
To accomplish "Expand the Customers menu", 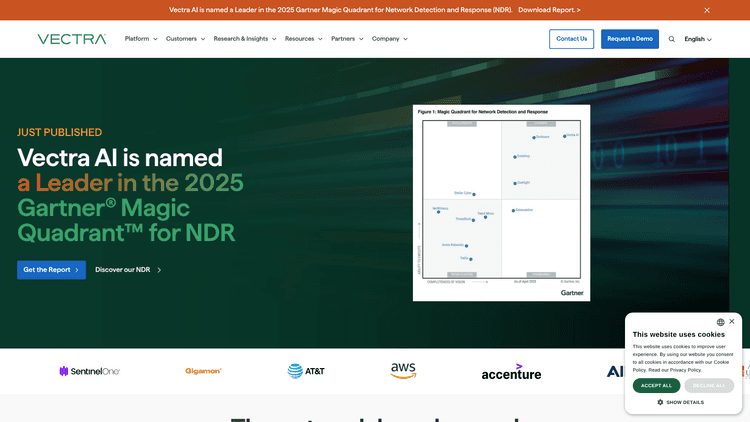I will [186, 39].
